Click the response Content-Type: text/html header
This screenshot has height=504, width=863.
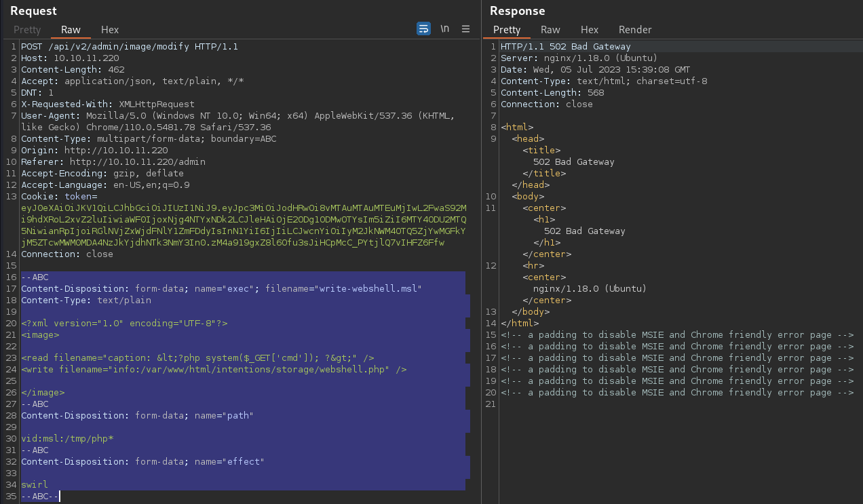tap(604, 81)
